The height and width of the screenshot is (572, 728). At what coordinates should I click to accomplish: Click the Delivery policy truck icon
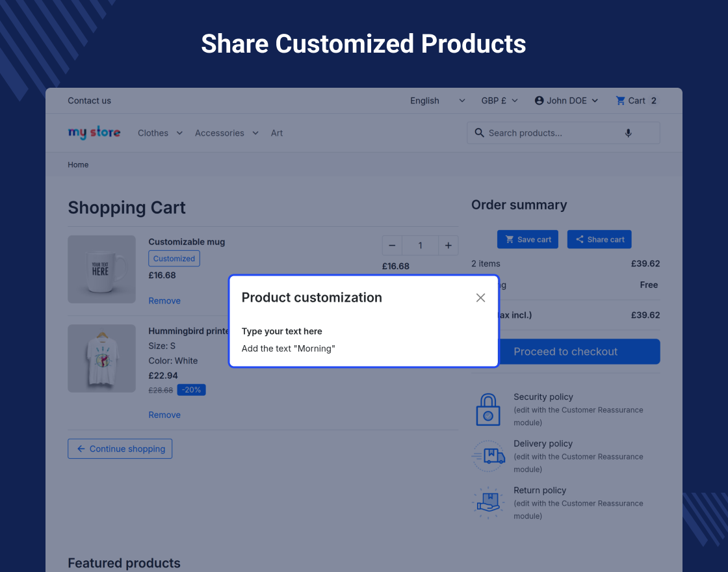(488, 456)
